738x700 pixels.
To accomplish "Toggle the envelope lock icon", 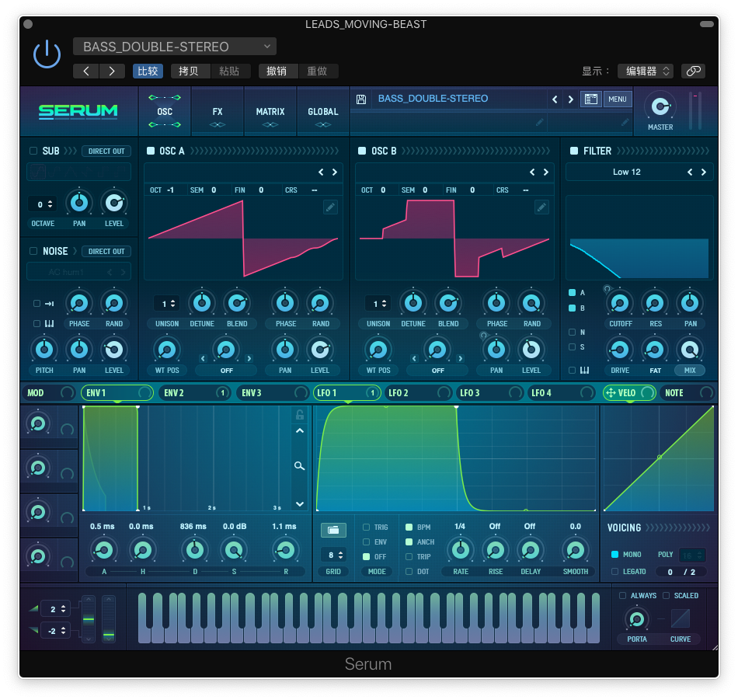I will click(x=300, y=415).
